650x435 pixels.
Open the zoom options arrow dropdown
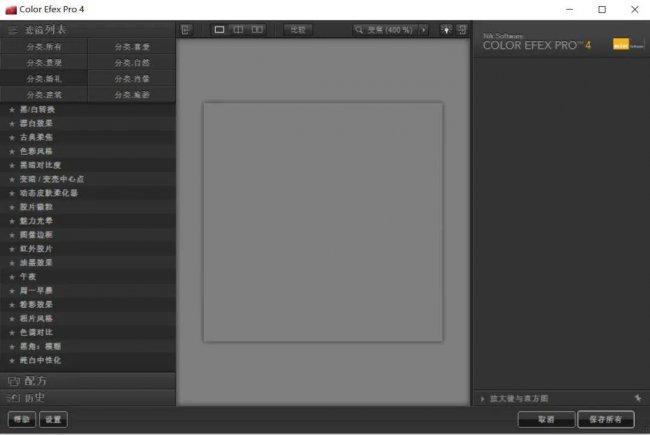point(424,30)
